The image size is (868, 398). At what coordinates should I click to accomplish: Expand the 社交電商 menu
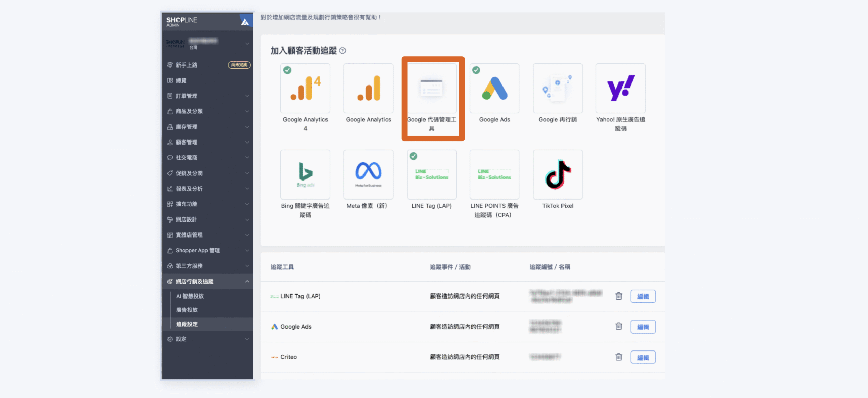(x=207, y=158)
